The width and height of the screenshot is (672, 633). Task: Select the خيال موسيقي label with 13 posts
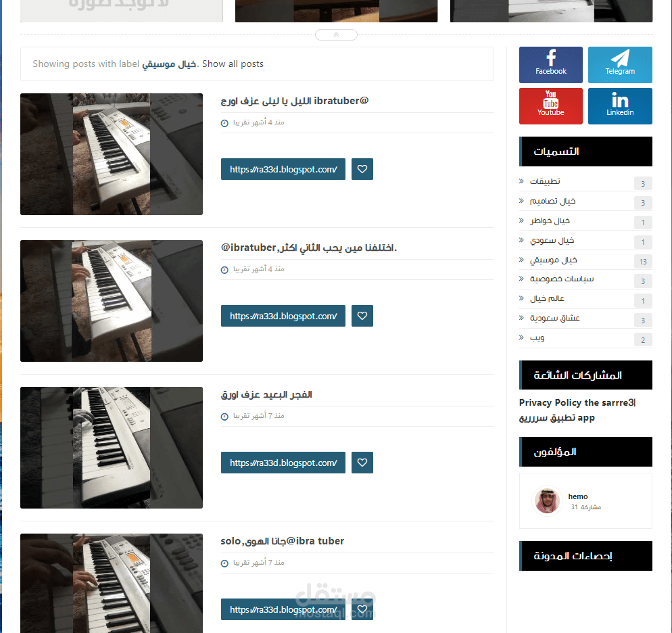pos(553,260)
